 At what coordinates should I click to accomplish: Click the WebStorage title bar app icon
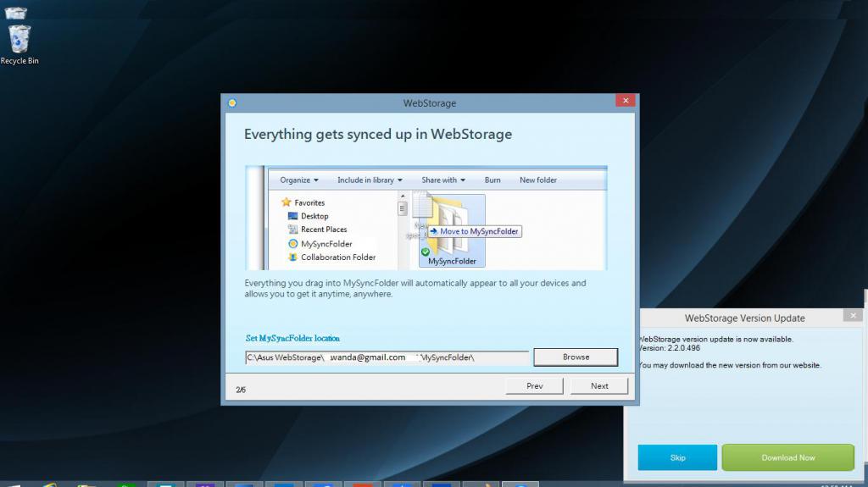[232, 103]
